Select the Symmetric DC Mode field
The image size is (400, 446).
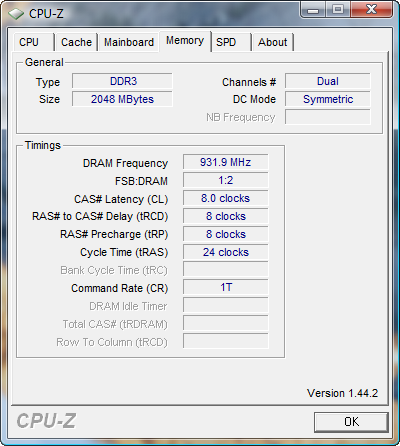click(x=328, y=99)
